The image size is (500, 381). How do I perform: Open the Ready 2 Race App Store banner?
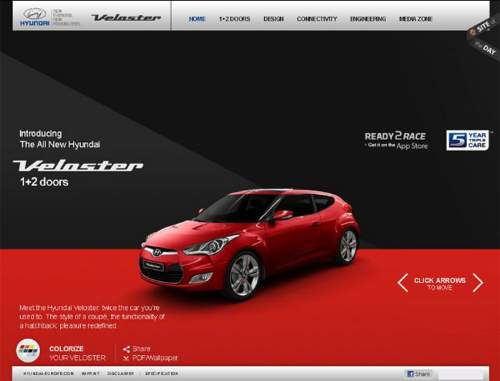tap(396, 140)
